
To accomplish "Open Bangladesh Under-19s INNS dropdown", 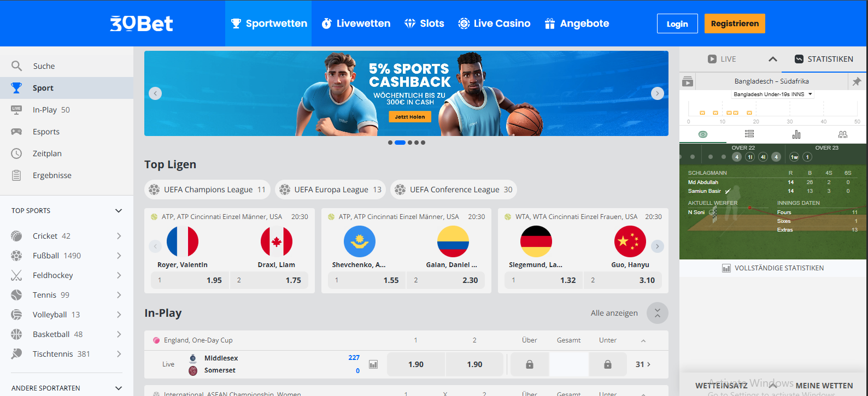I will pos(772,94).
